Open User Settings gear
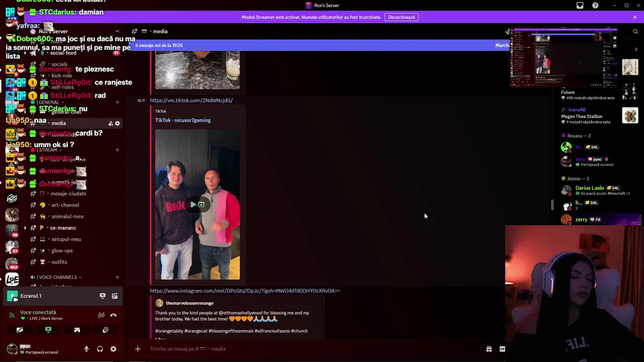Screen dimensions: 644x362 click(113, 349)
